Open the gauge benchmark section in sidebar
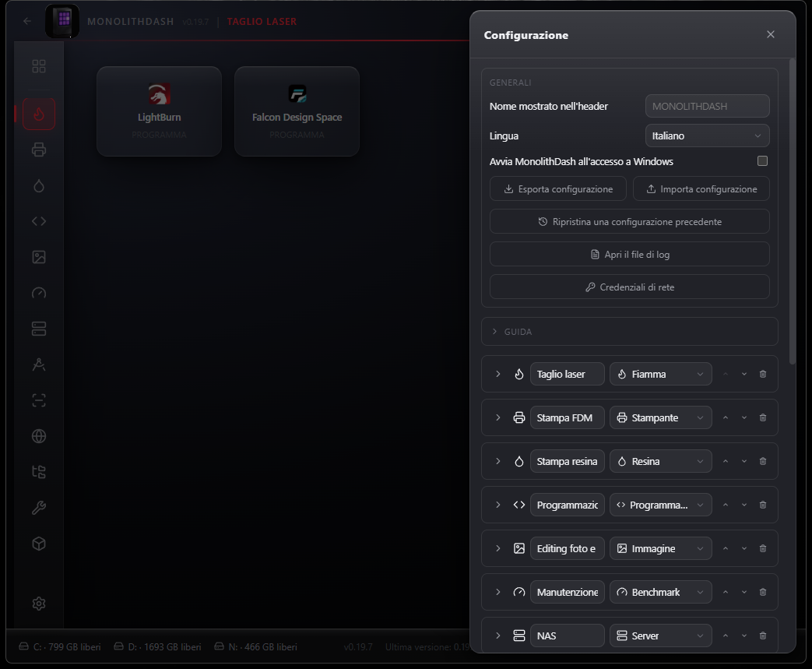 (x=39, y=293)
